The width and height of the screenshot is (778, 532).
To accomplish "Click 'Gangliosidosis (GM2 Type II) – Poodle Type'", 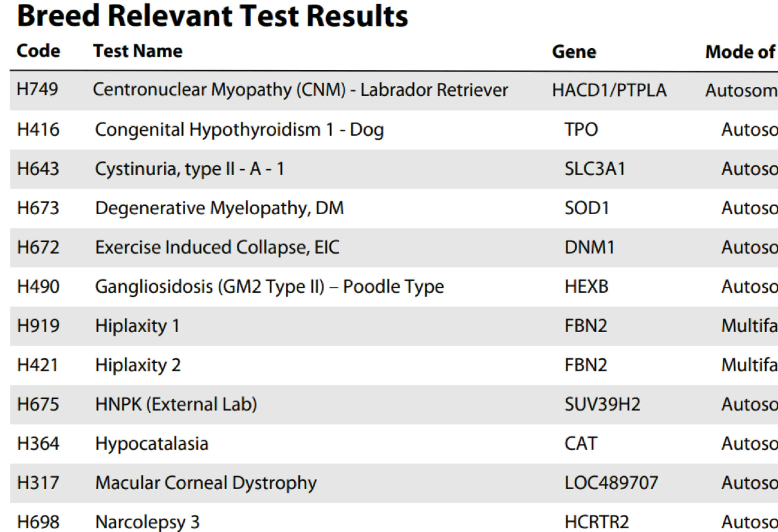I will click(x=270, y=287).
